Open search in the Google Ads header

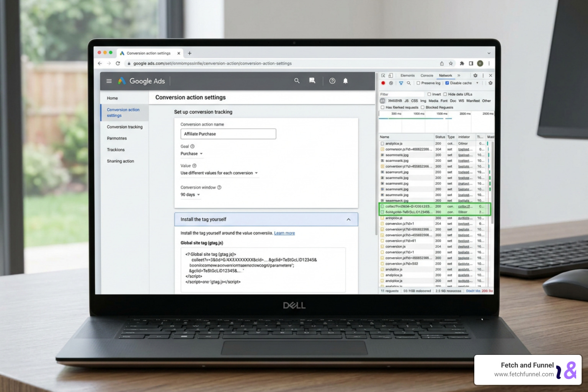tap(297, 81)
